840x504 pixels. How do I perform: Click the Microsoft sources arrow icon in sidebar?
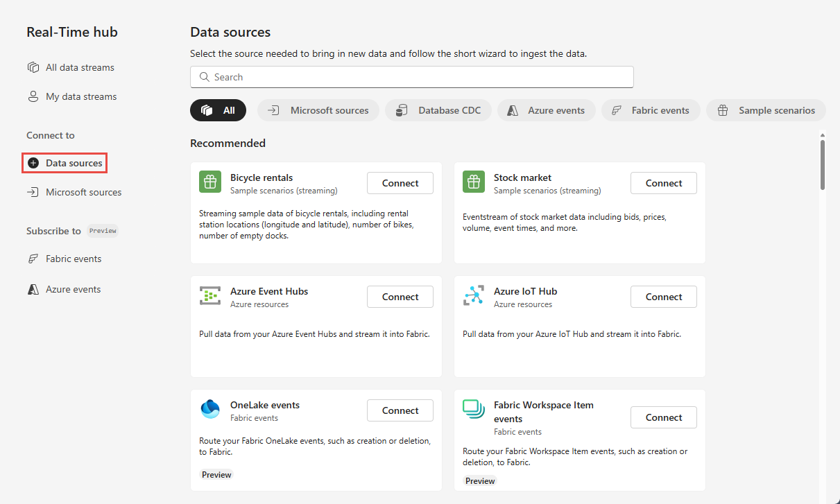coord(33,192)
